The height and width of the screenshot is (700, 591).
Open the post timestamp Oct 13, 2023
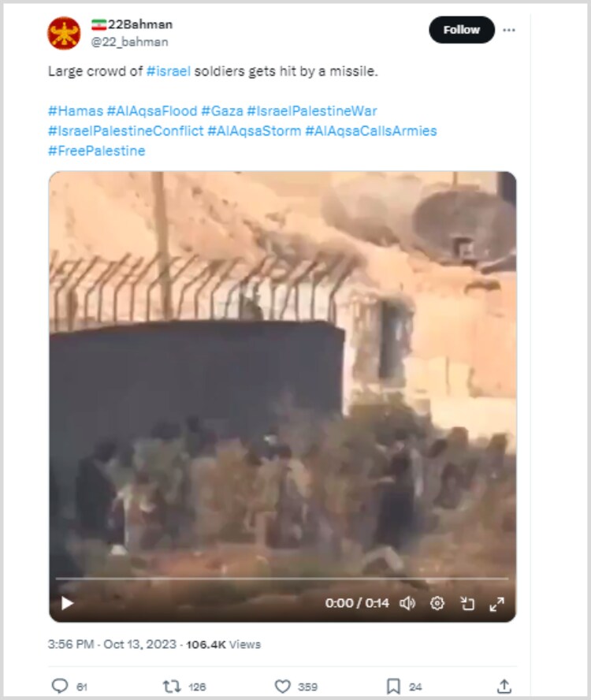tap(139, 644)
